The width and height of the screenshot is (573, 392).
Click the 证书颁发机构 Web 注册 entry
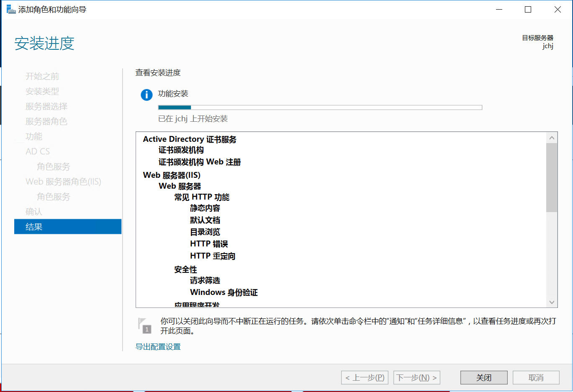click(x=200, y=162)
